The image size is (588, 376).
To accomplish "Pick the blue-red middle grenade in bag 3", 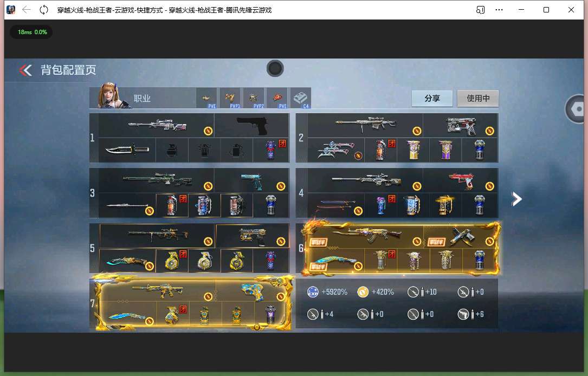I will (x=204, y=205).
